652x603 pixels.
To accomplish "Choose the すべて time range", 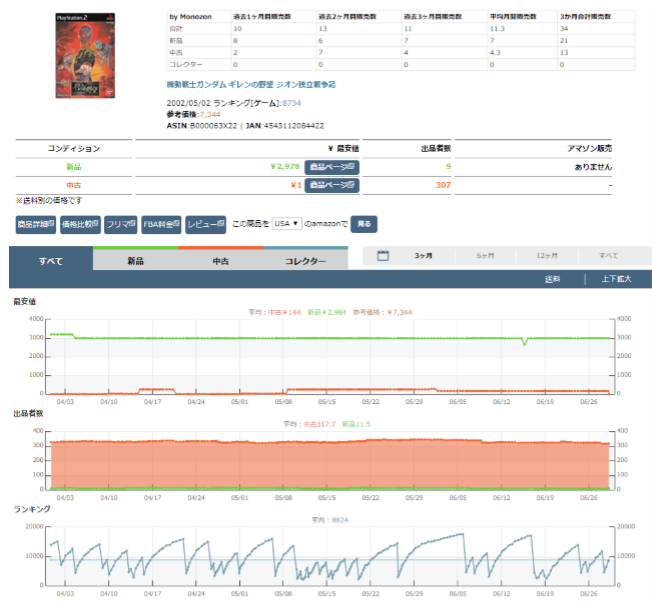I will click(x=608, y=256).
